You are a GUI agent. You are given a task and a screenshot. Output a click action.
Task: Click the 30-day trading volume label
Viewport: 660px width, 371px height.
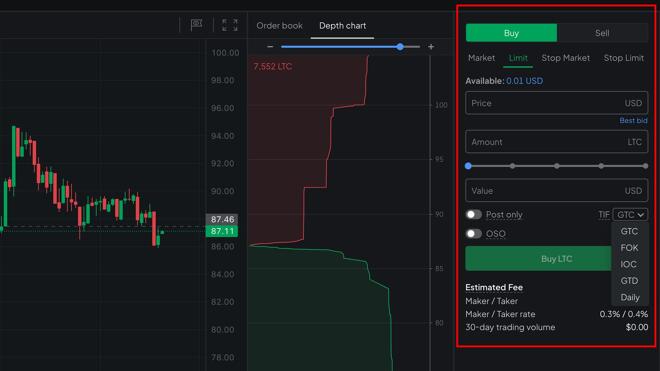click(x=510, y=327)
